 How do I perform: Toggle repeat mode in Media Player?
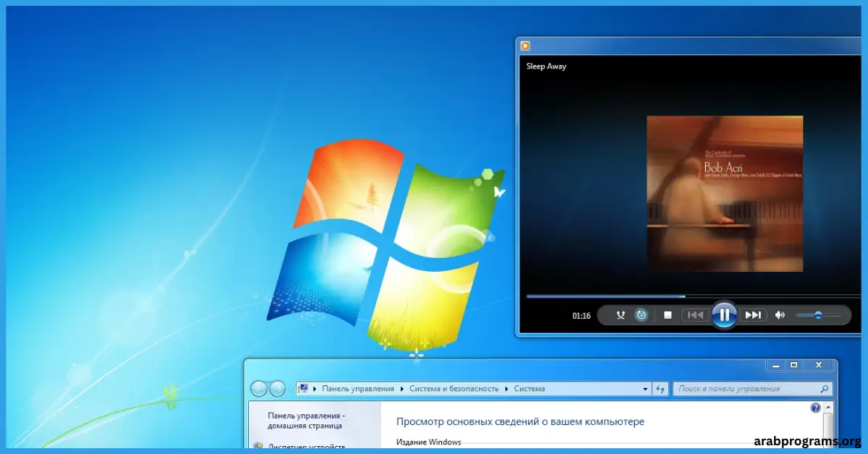coord(641,315)
